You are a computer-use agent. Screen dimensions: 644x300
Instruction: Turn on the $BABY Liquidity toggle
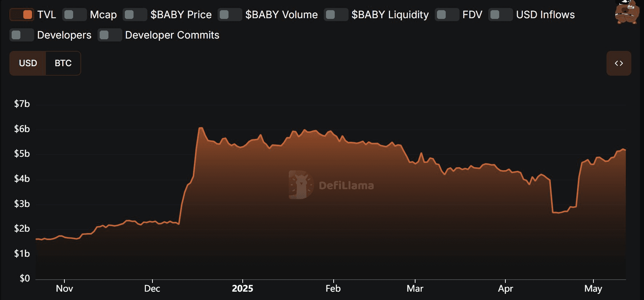point(336,15)
